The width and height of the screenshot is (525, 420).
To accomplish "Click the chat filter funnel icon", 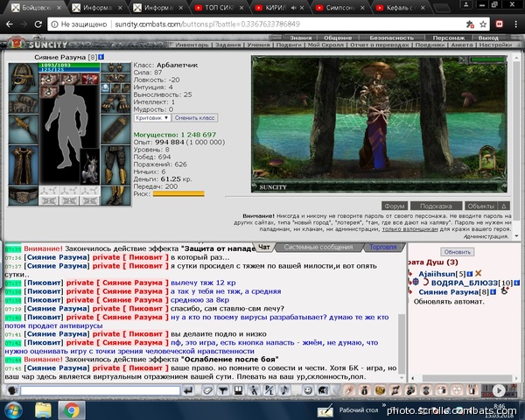I will pyautogui.click(x=223, y=390).
